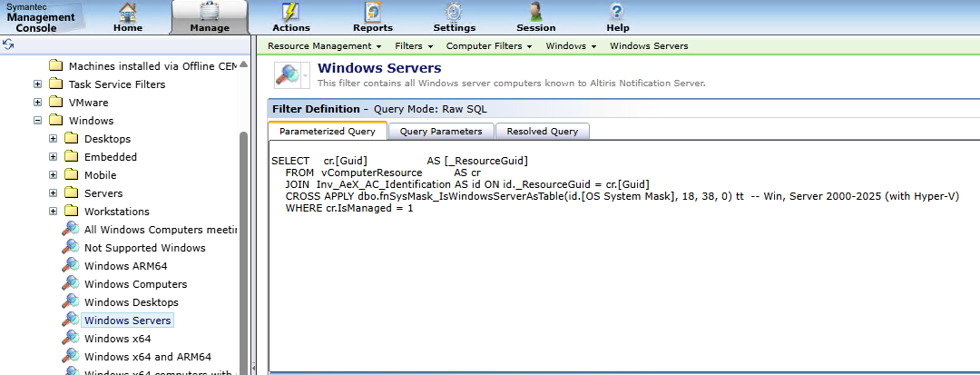Select the Windows Servers tree item
This screenshot has height=375, width=980.
tap(128, 320)
